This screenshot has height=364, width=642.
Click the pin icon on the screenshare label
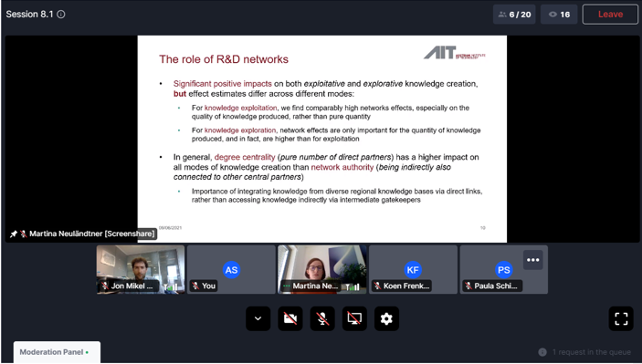(x=14, y=234)
